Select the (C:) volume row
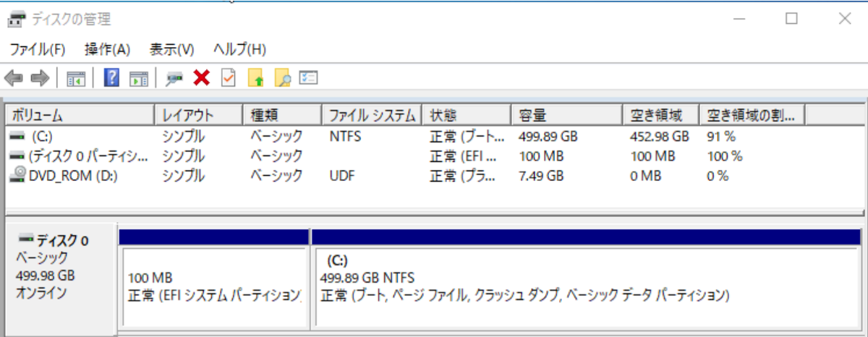The height and width of the screenshot is (337, 868). (x=434, y=136)
